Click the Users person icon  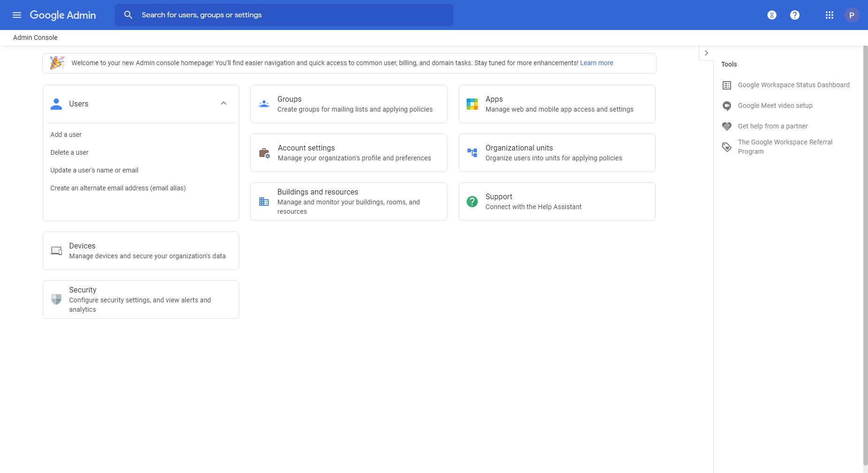point(56,104)
